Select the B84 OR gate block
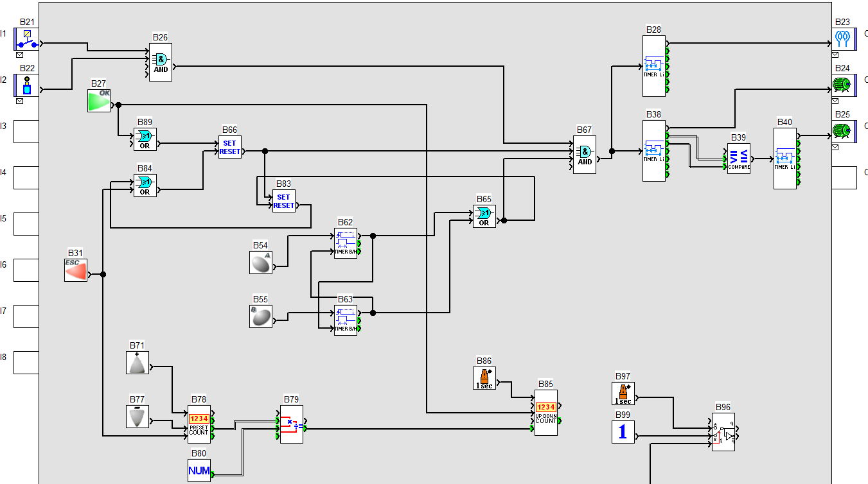The width and height of the screenshot is (868, 484). (145, 186)
